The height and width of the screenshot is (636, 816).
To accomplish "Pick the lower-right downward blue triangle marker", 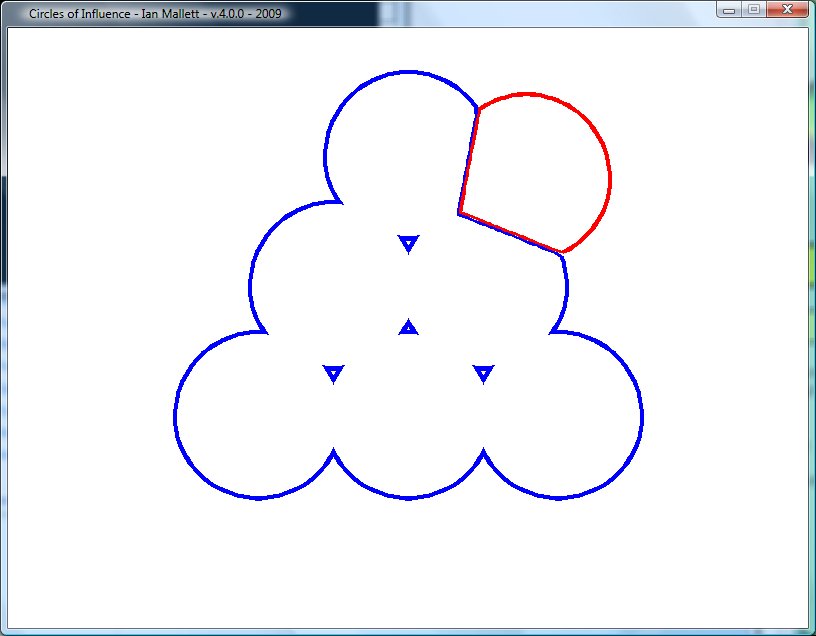I will pyautogui.click(x=484, y=373).
